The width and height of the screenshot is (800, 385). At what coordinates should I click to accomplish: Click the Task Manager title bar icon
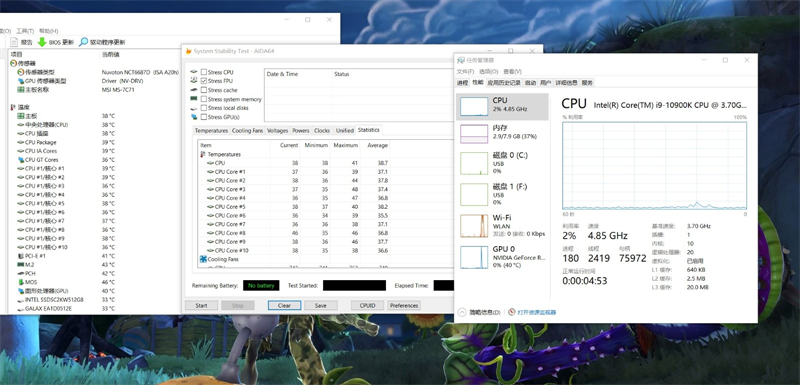(x=461, y=60)
